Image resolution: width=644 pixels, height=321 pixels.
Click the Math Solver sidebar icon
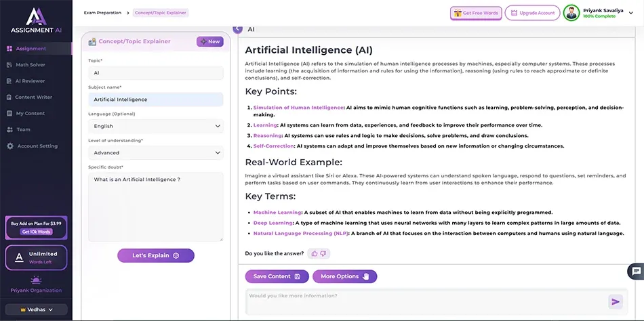pos(9,65)
